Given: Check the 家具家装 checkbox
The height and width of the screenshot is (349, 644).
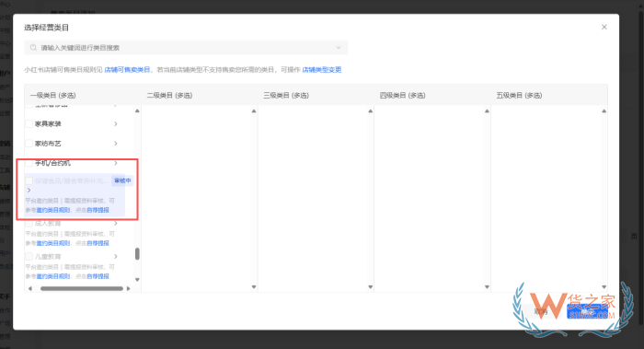Looking at the screenshot, I should pyautogui.click(x=29, y=123).
